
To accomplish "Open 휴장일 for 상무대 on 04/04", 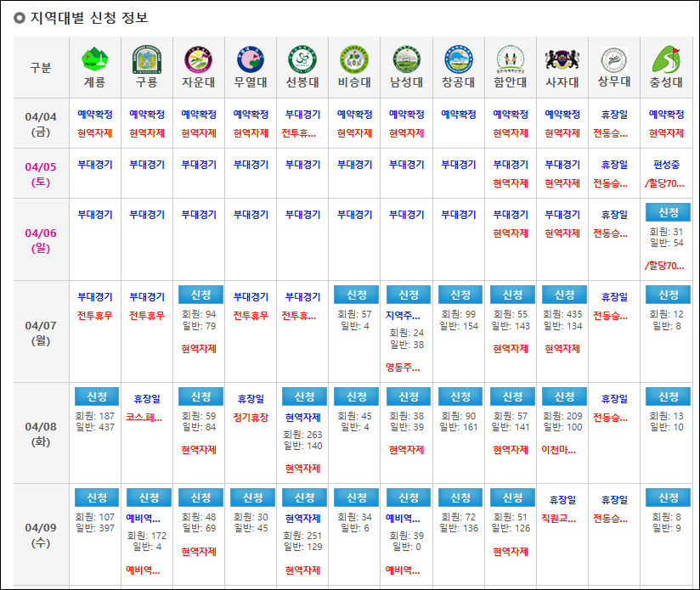I will (614, 114).
